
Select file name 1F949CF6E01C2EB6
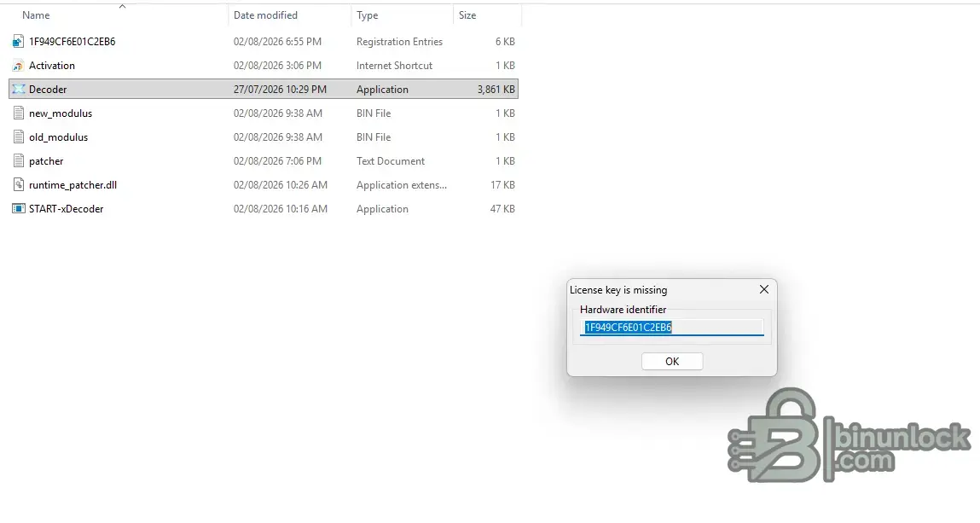tap(72, 42)
